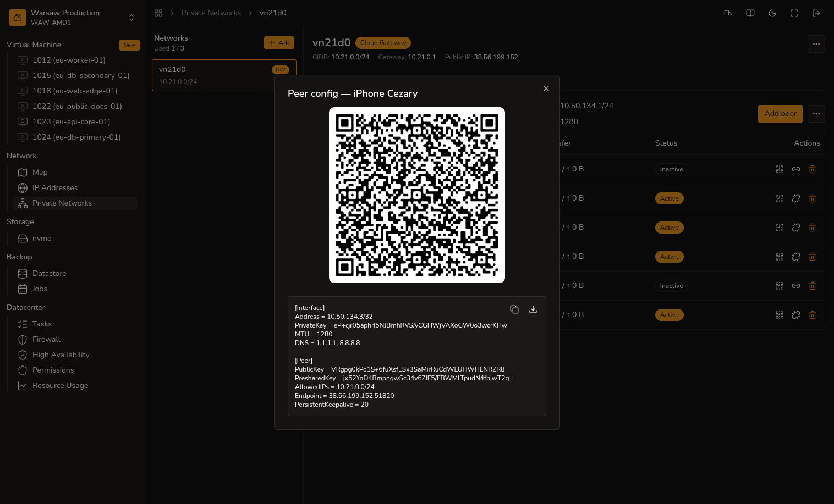Click the database icon beside Datastore

coord(23,273)
